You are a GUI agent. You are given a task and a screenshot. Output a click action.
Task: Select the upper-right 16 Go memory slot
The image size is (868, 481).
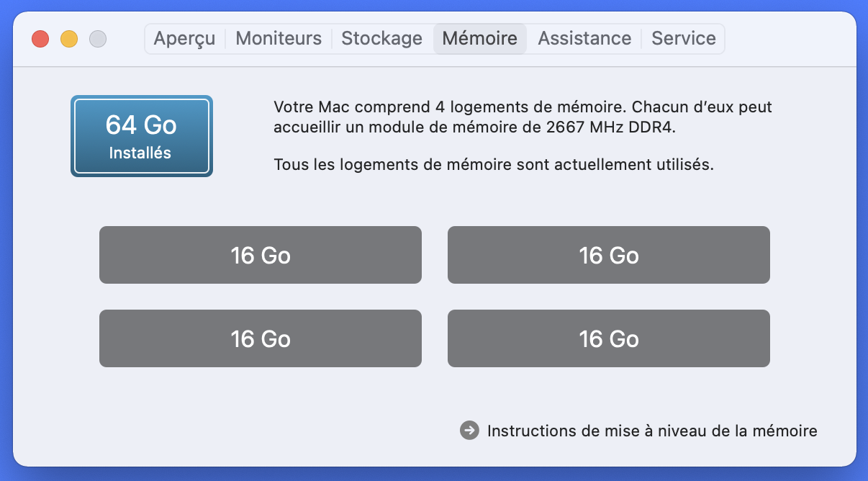[x=609, y=255]
